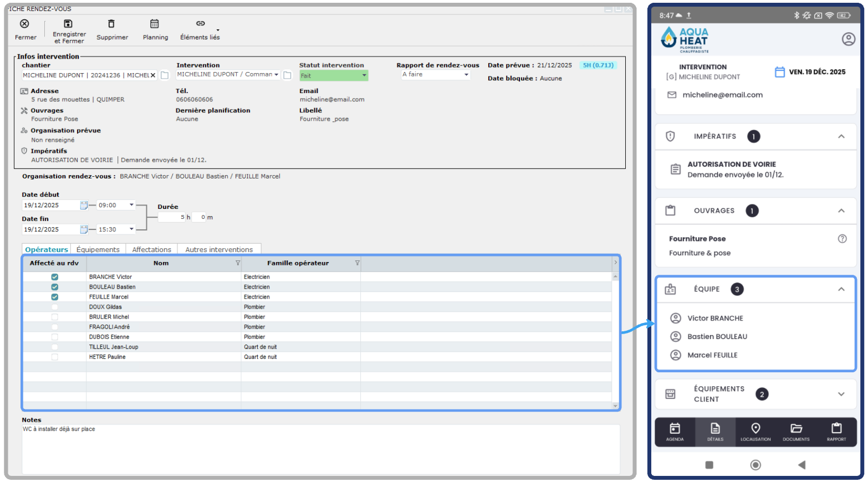The image size is (868, 482).
Task: Switch to the Autres interventions tab
Action: [219, 250]
